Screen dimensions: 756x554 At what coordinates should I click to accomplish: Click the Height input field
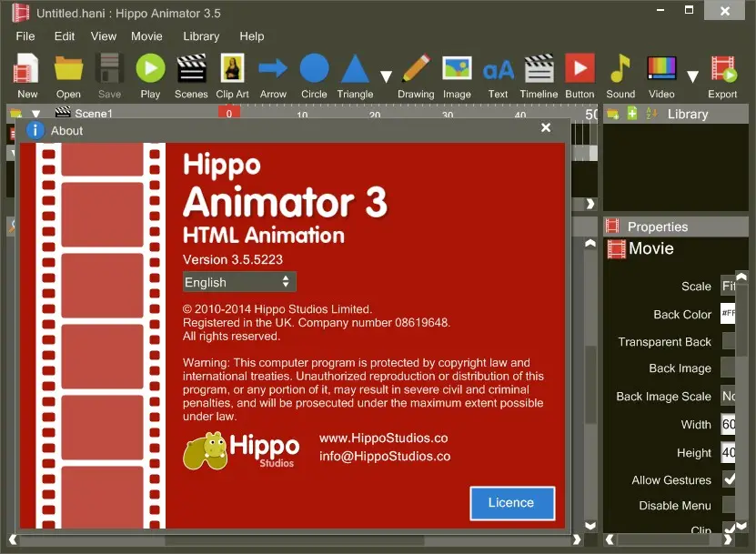coord(728,452)
